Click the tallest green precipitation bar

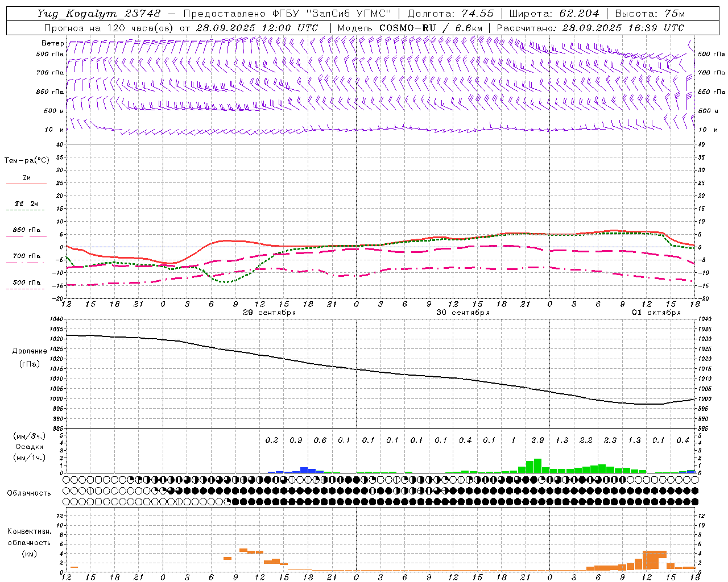pyautogui.click(x=537, y=465)
